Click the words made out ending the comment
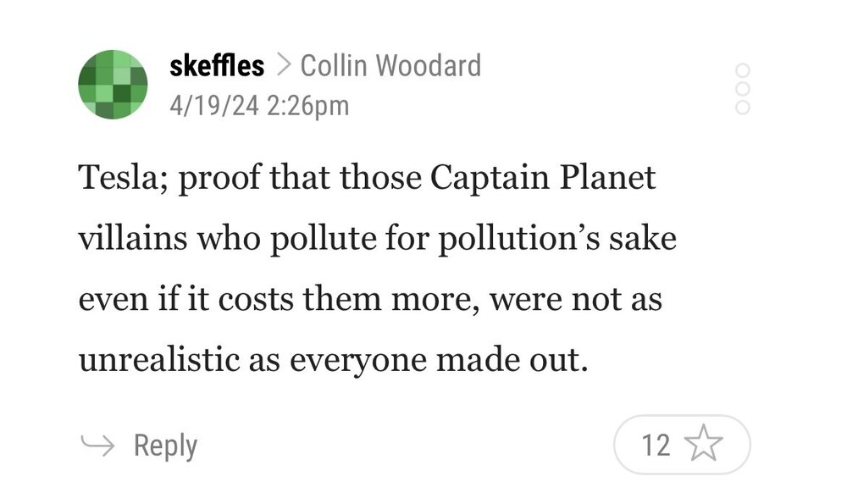Screen dimensions: 847x504 point(511,362)
